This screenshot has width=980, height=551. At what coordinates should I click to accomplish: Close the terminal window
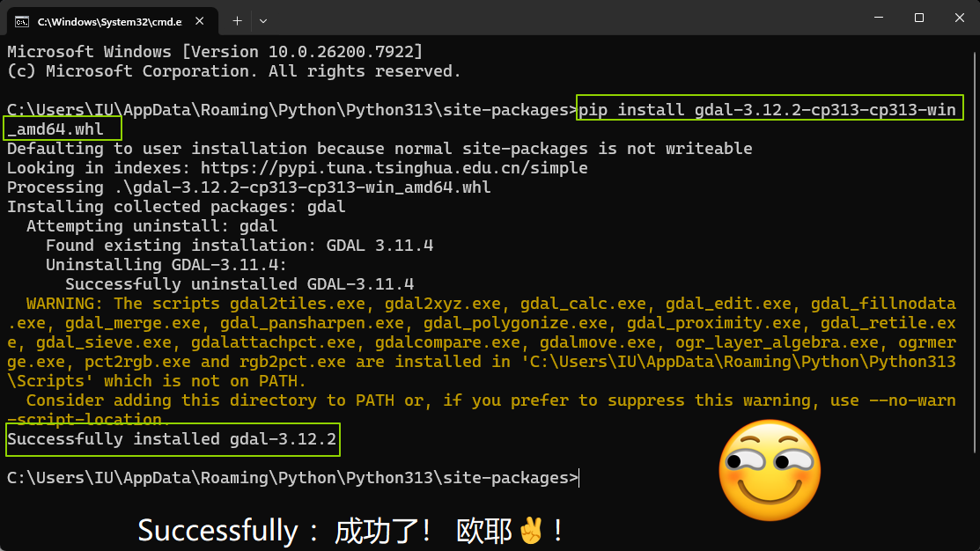960,18
